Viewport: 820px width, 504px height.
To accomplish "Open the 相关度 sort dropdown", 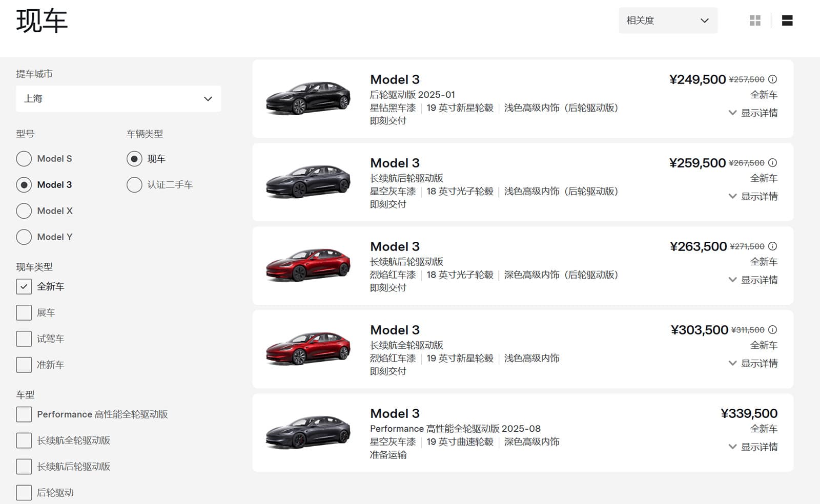I will pyautogui.click(x=668, y=20).
